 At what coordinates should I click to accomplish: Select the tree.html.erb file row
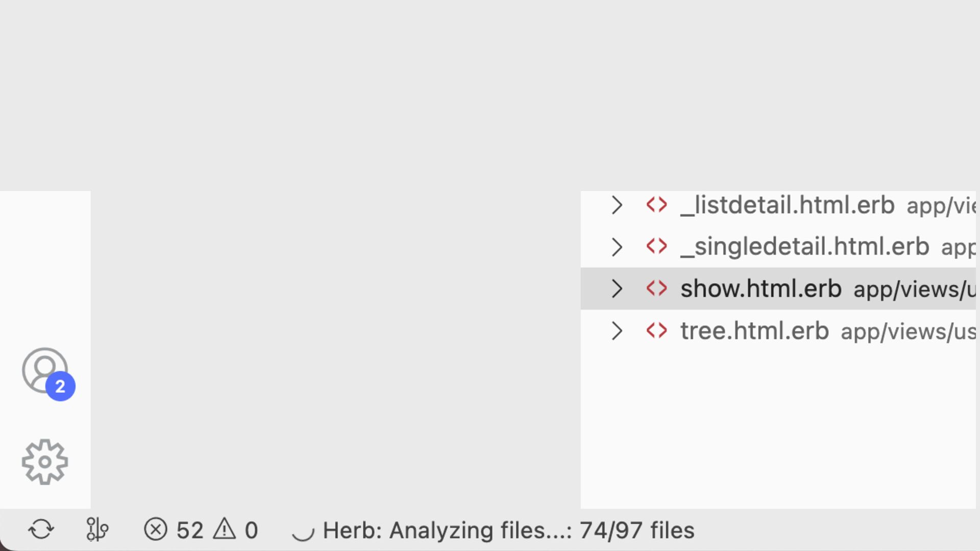[778, 331]
